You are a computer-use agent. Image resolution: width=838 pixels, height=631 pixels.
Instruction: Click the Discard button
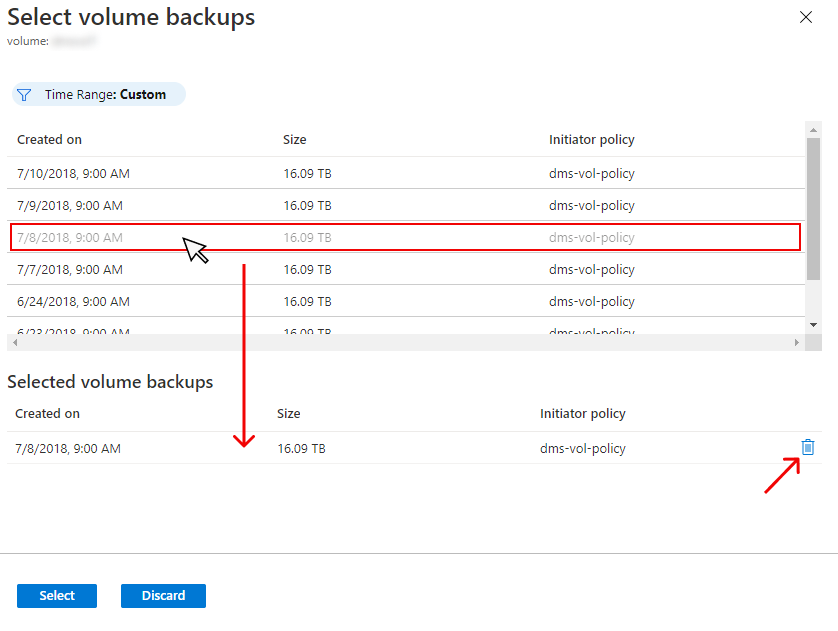(x=163, y=596)
